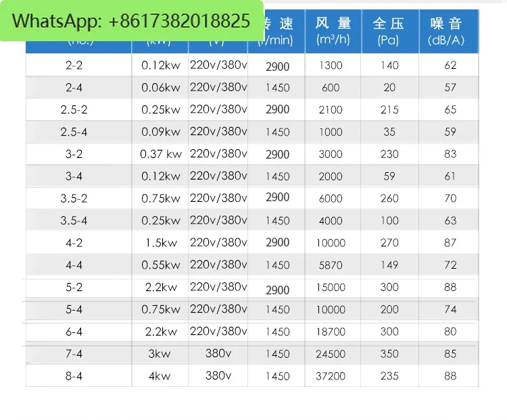
Task: Click the 噪音 (dB/A) column header
Action: point(449,31)
